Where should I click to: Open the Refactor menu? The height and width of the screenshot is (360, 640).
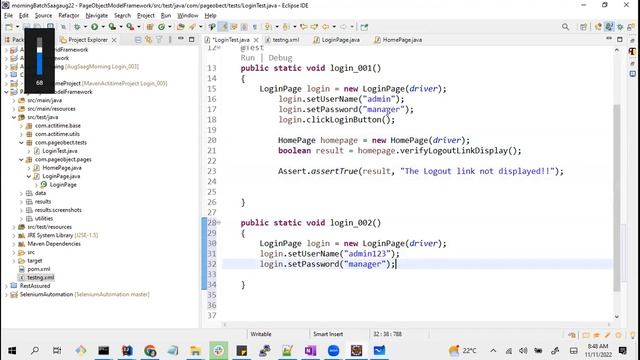69,16
